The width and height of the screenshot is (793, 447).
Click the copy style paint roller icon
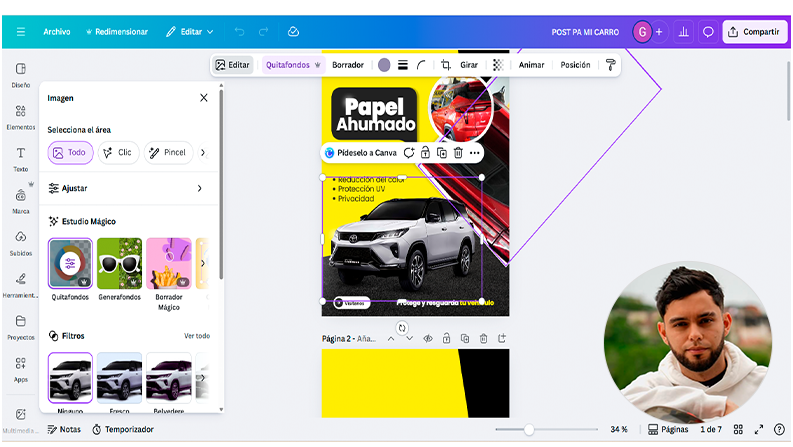click(610, 65)
